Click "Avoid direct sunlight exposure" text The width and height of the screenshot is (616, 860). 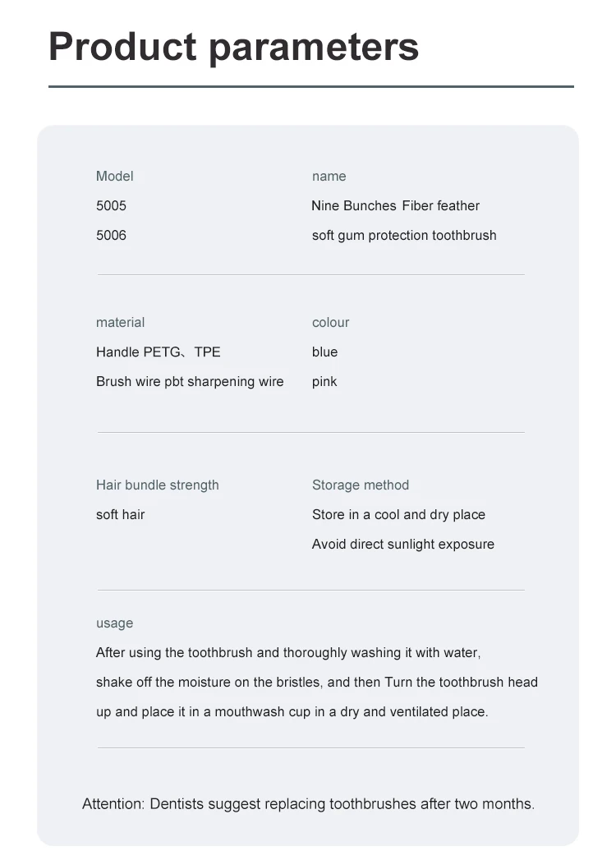point(402,544)
